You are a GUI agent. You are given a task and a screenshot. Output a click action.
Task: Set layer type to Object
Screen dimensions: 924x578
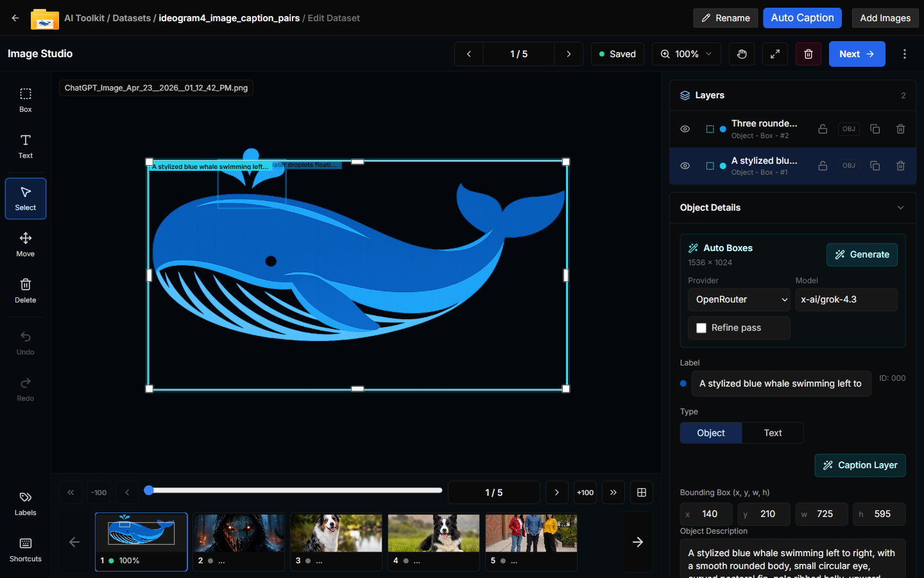711,433
